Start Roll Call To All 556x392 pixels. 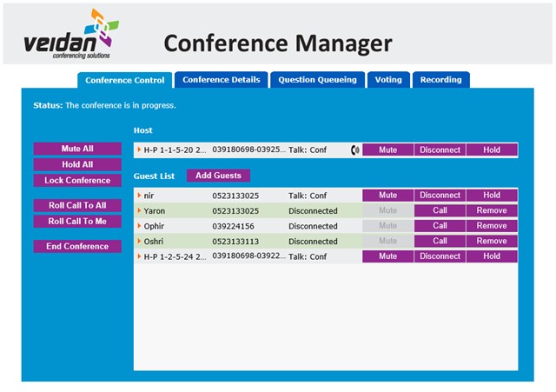[77, 205]
